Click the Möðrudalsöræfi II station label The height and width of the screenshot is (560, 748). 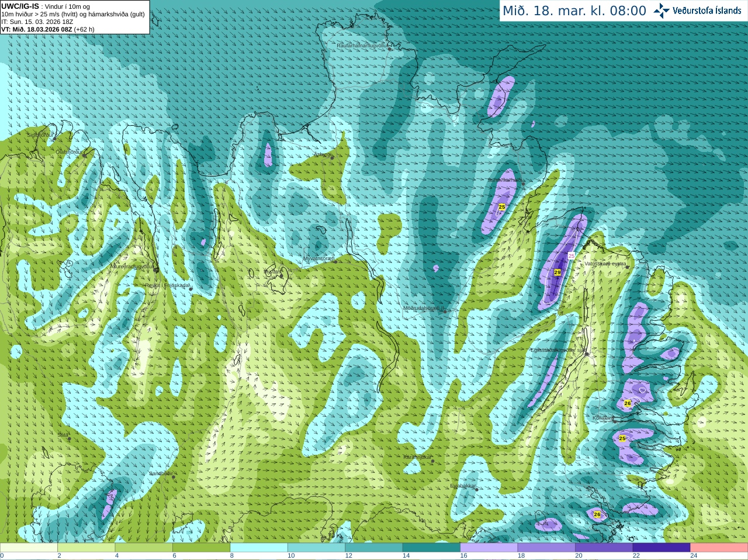(x=424, y=308)
